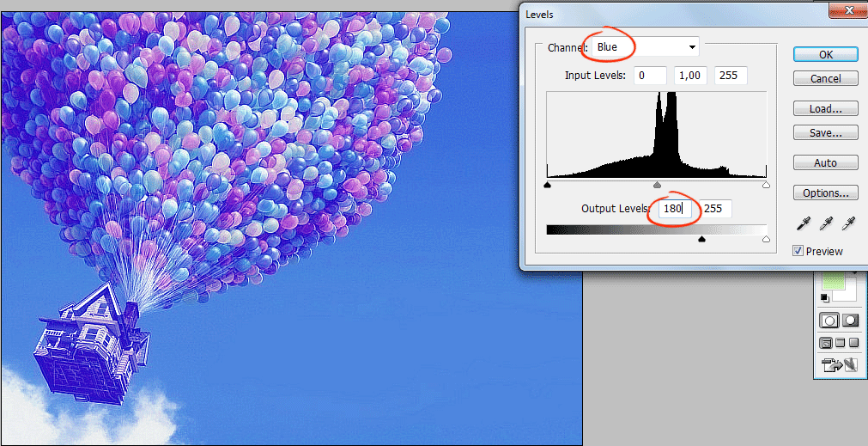Click the house in the image canvas
The image size is (868, 446).
click(x=91, y=345)
